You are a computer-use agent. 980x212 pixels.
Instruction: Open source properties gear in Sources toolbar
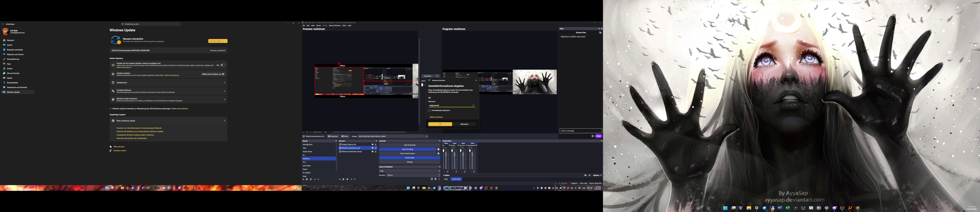click(x=347, y=179)
